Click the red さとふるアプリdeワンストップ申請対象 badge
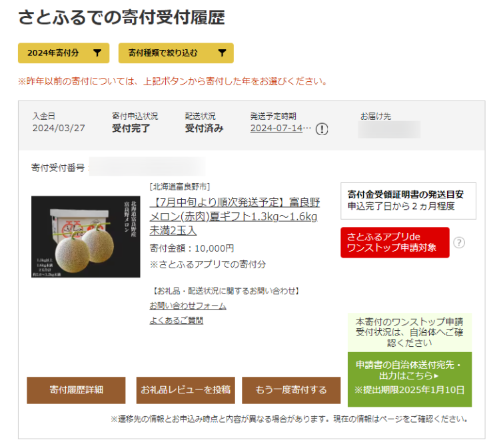This screenshot has height=448, width=495. pyautogui.click(x=395, y=242)
